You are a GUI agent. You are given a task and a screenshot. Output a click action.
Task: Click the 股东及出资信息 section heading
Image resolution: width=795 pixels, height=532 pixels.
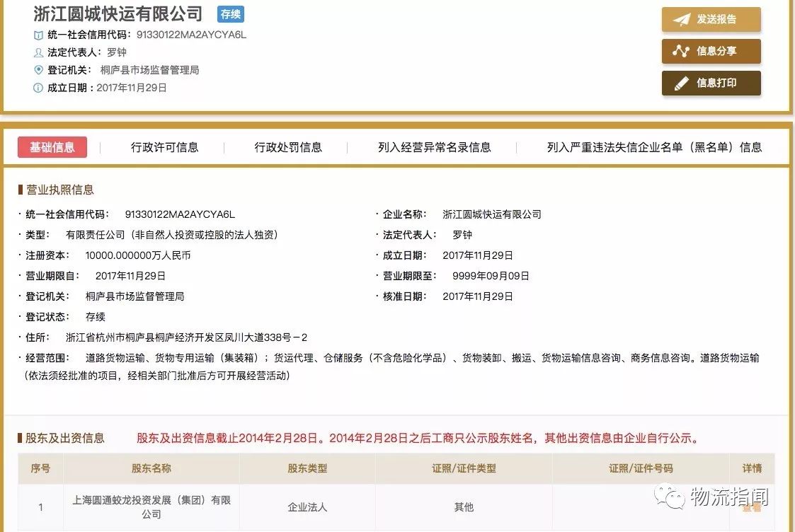click(65, 438)
